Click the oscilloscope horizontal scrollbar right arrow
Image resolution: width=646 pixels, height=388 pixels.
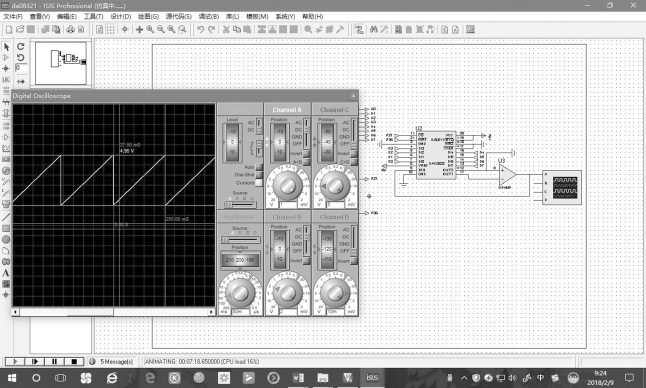click(x=211, y=312)
